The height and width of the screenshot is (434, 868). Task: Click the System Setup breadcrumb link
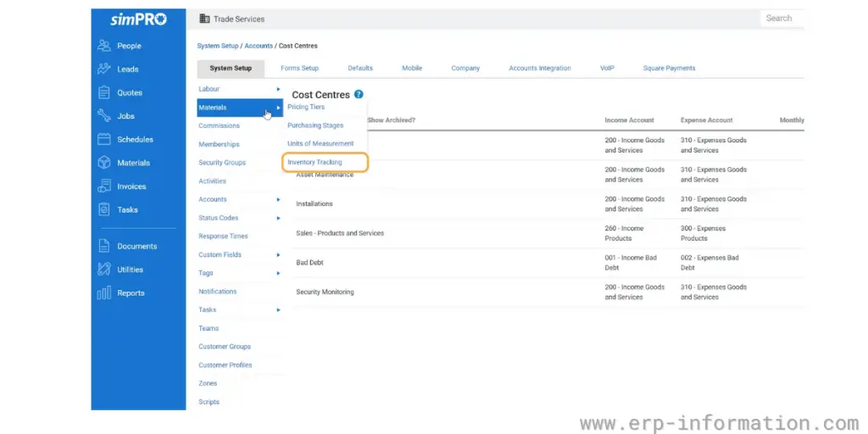(218, 46)
